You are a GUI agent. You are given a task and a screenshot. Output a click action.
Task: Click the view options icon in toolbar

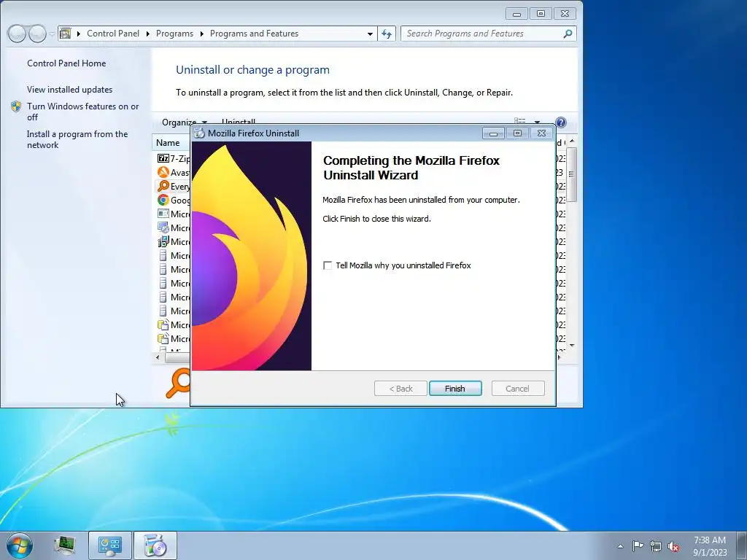519,122
